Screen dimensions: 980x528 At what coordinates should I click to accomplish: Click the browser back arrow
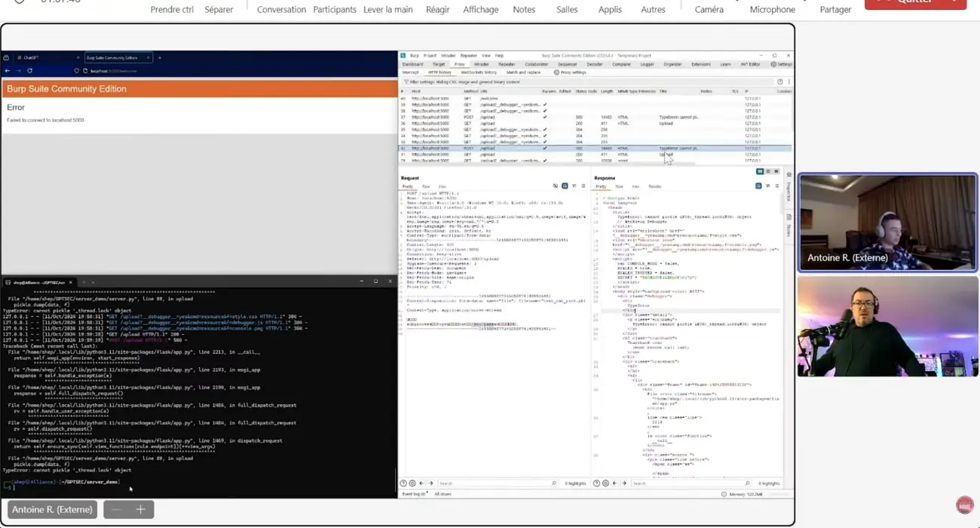[8, 70]
